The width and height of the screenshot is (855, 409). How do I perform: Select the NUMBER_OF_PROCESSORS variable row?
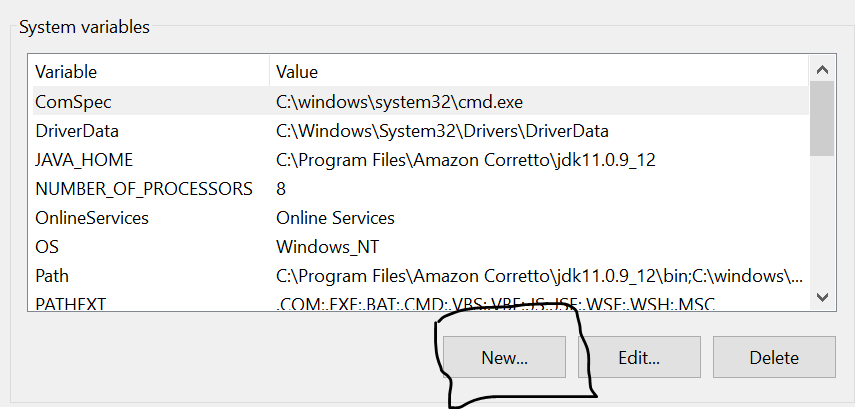coord(144,188)
